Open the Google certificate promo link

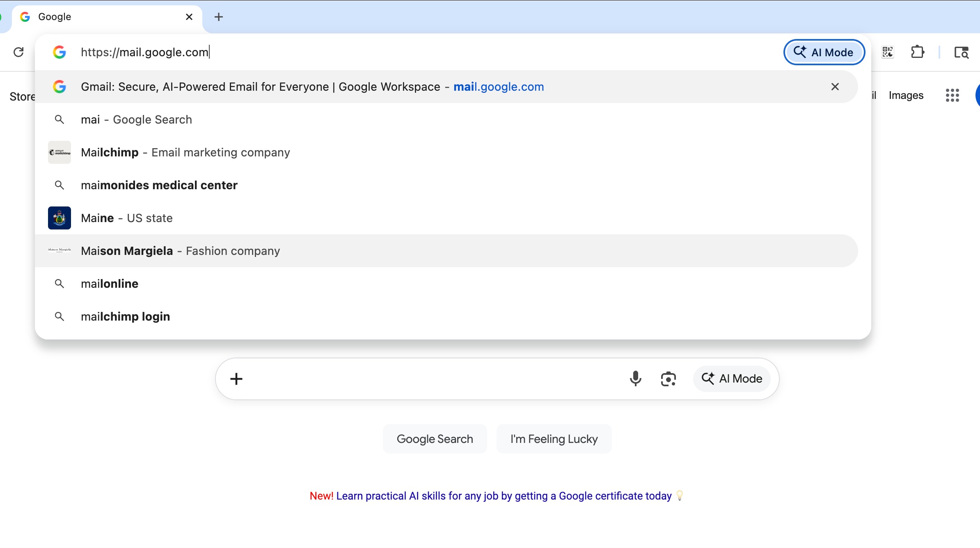(x=504, y=496)
